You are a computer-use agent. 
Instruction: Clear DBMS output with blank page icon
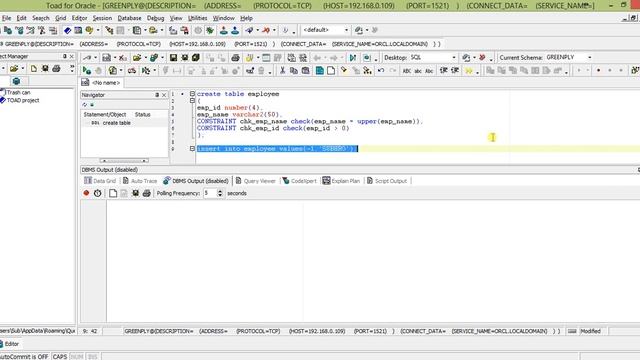coord(113,193)
